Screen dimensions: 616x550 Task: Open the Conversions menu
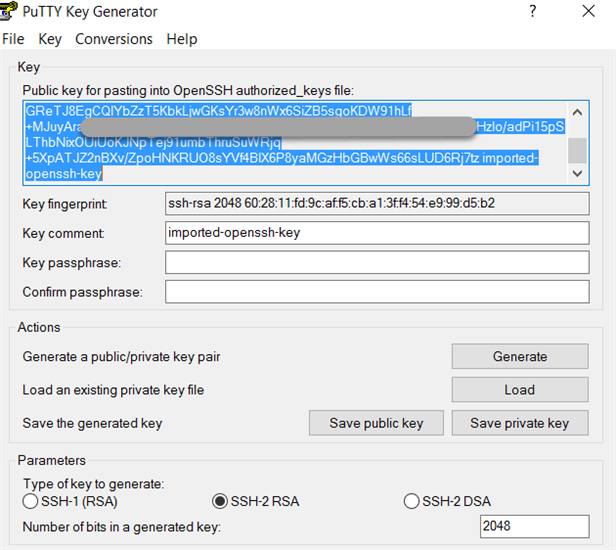click(x=114, y=39)
